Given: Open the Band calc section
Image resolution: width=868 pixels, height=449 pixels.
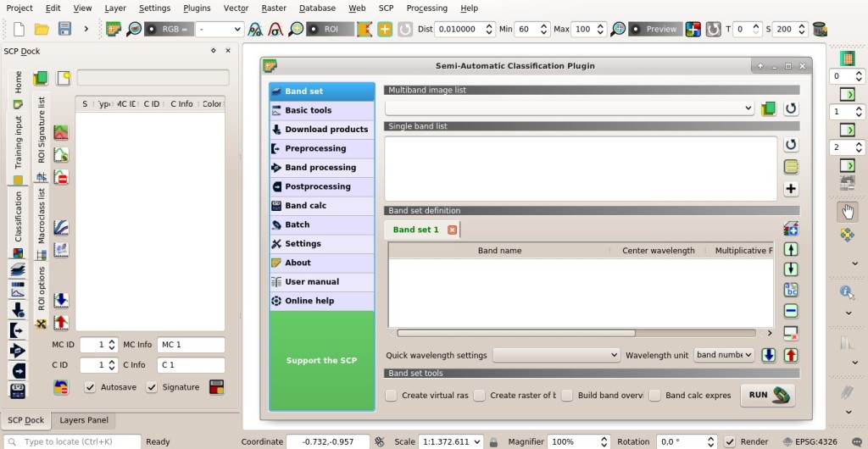Looking at the screenshot, I should coord(321,206).
